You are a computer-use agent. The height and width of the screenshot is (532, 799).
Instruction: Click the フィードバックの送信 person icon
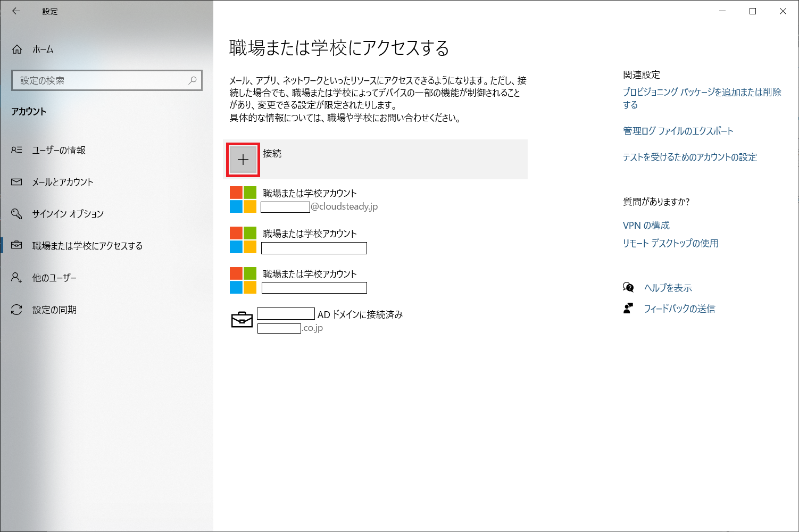[628, 309]
